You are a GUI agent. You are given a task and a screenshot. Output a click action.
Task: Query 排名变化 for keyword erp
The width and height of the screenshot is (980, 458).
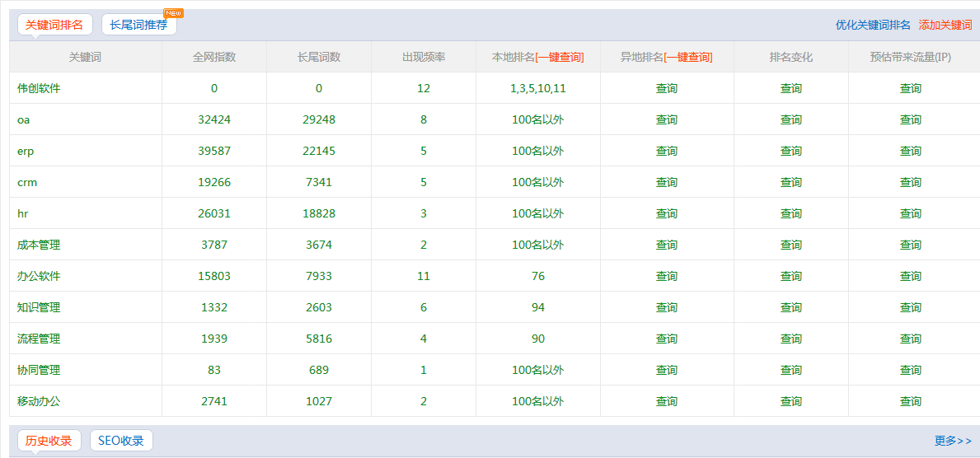click(790, 151)
